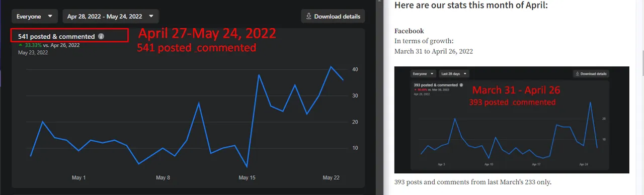Click the download icon in the Download details button
The image size is (644, 195).
(x=309, y=16)
